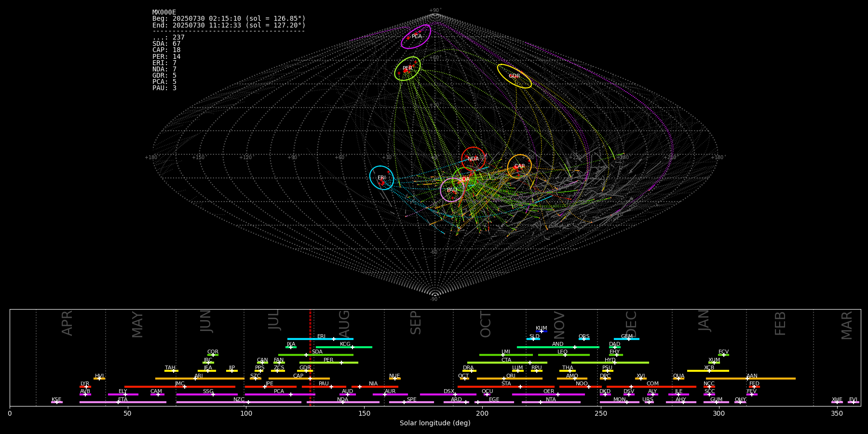Select the cyan ERI radiant circle on map
This screenshot has width=868, height=434.
click(381, 177)
